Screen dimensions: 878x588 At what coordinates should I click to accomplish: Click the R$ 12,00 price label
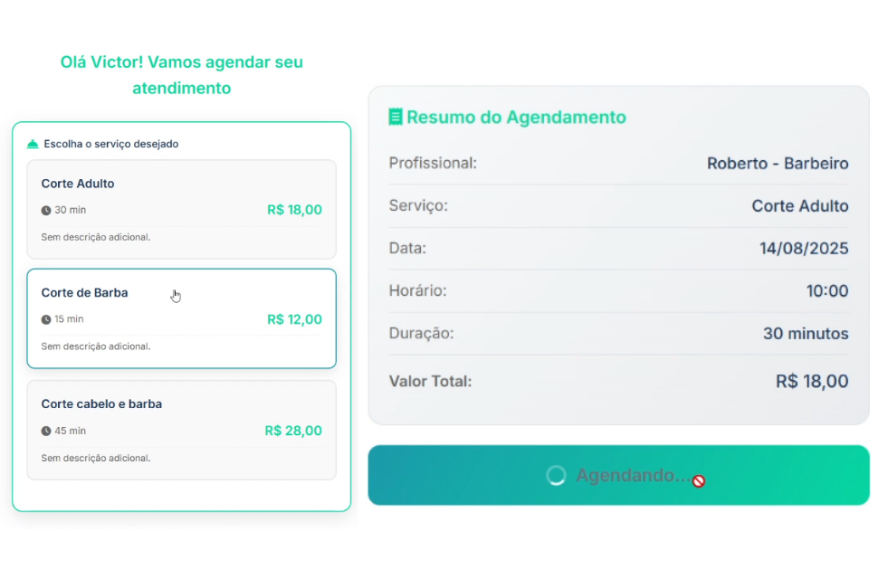tap(294, 319)
